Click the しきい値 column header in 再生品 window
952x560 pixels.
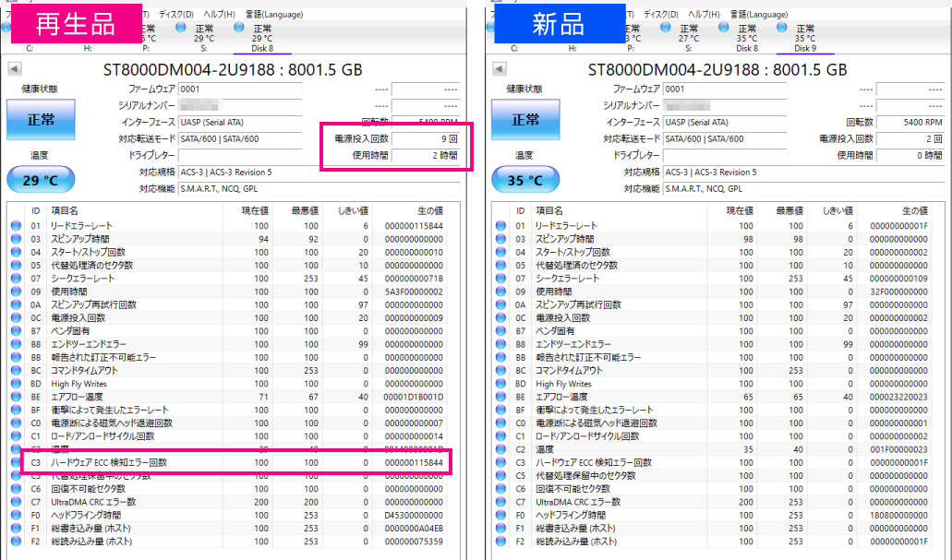[x=353, y=210]
